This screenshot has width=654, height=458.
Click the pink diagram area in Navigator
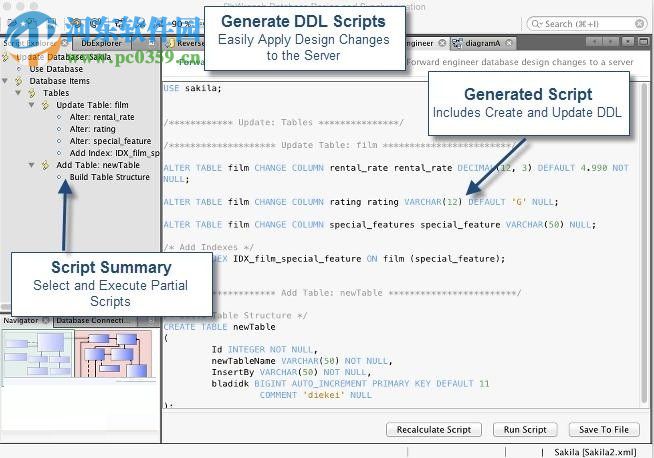pos(113,353)
